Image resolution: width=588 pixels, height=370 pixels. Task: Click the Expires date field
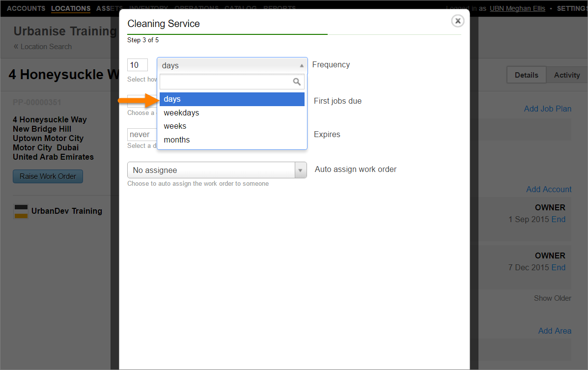(x=141, y=135)
